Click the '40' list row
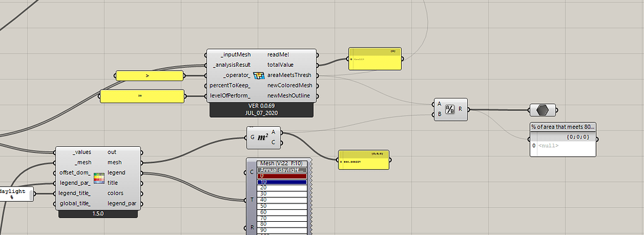The height and width of the screenshot is (235, 644). [x=282, y=200]
